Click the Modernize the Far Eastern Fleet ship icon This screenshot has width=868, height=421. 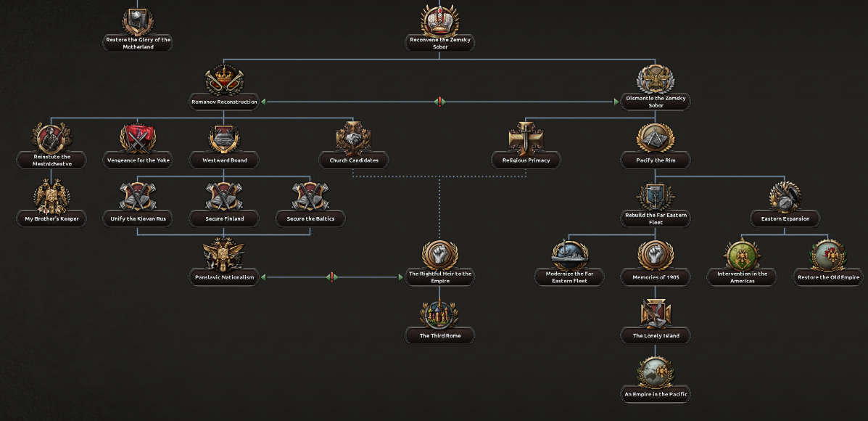pyautogui.click(x=569, y=255)
